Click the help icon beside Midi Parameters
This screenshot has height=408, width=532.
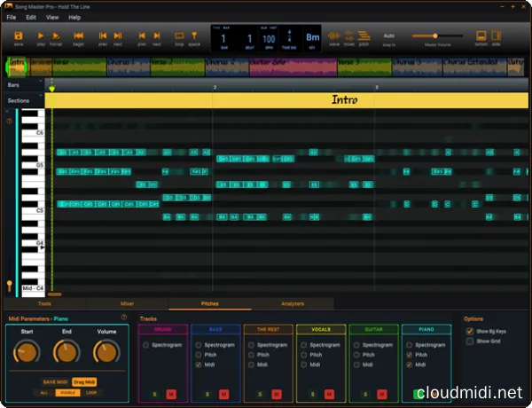pos(124,318)
